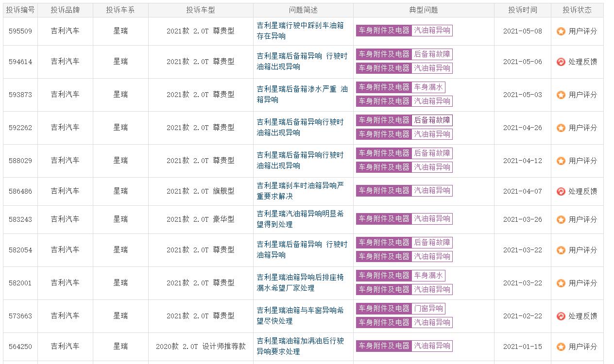
Task: Click the 汽油箱异响 tag in row 583243
Action: click(x=432, y=219)
